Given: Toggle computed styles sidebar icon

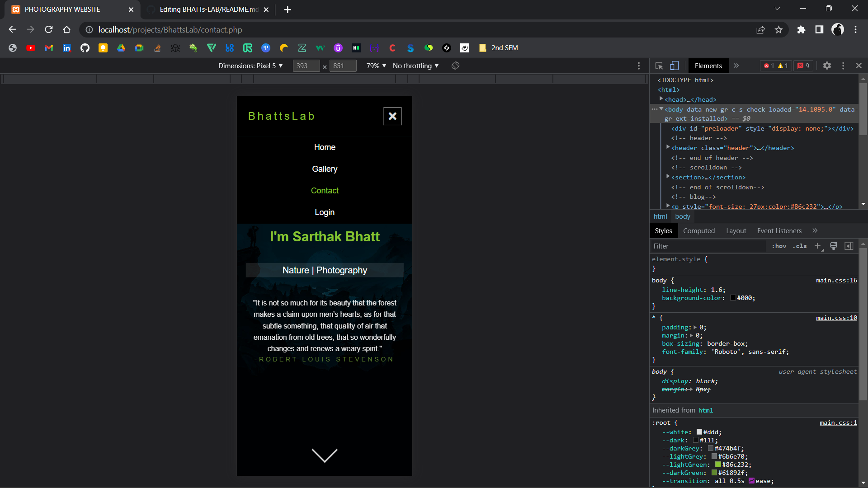Looking at the screenshot, I should coord(849,246).
